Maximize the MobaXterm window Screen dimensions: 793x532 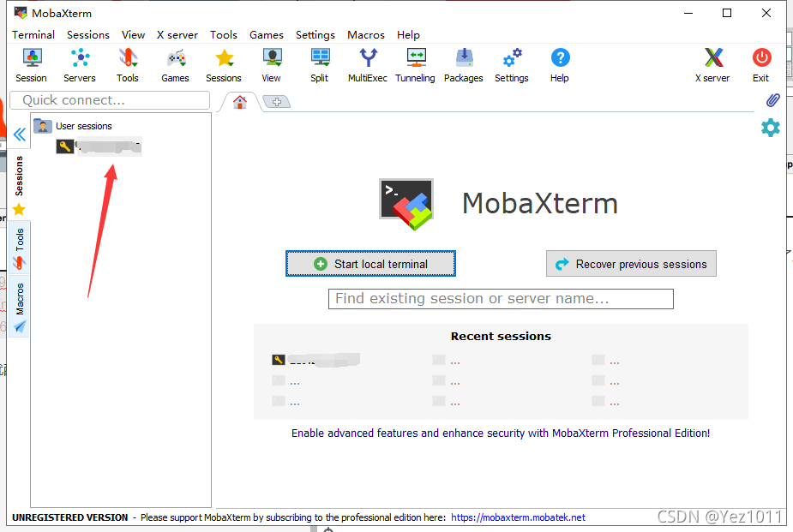(x=727, y=13)
